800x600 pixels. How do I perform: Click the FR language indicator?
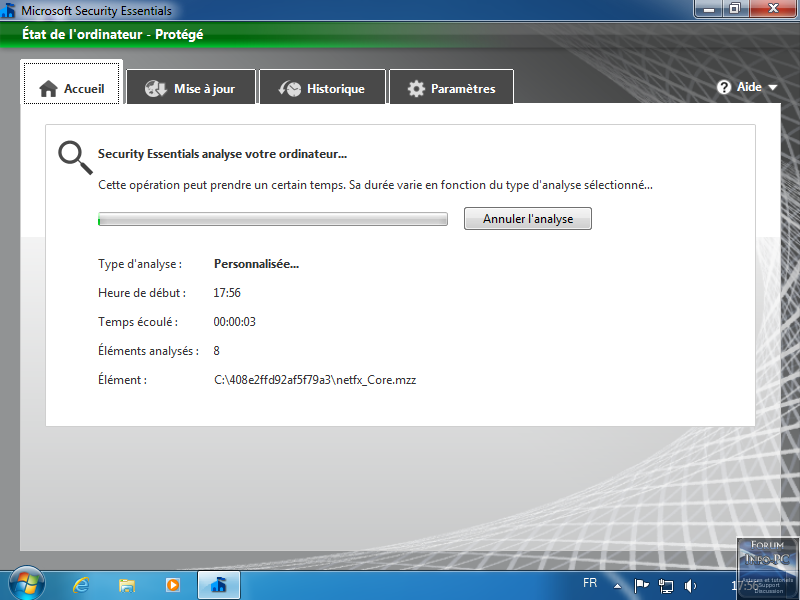(591, 583)
